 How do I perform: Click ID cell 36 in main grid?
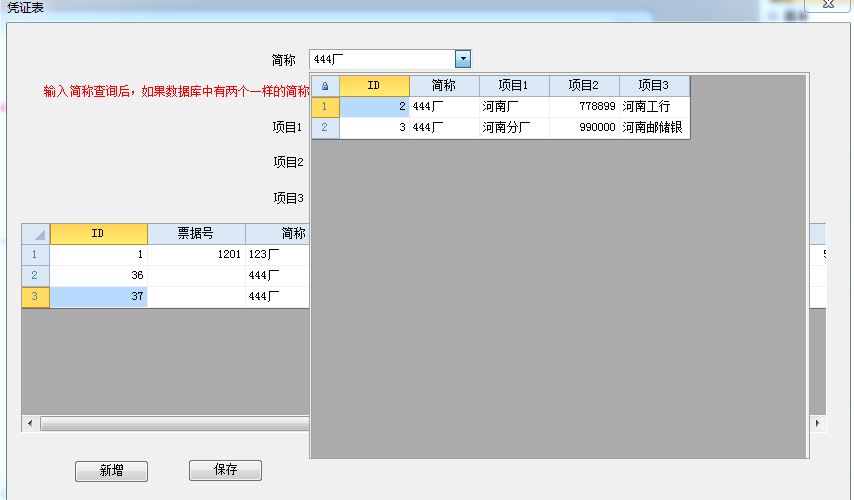(x=99, y=276)
